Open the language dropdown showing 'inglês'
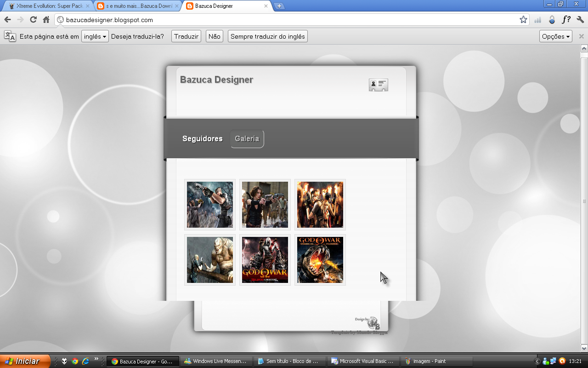Image resolution: width=588 pixels, height=368 pixels. (x=95, y=36)
